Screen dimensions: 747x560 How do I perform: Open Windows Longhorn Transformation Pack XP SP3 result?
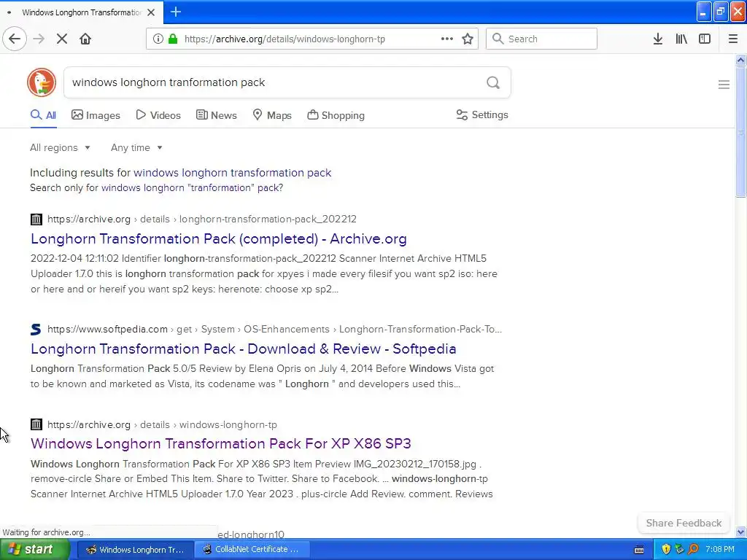click(x=220, y=443)
